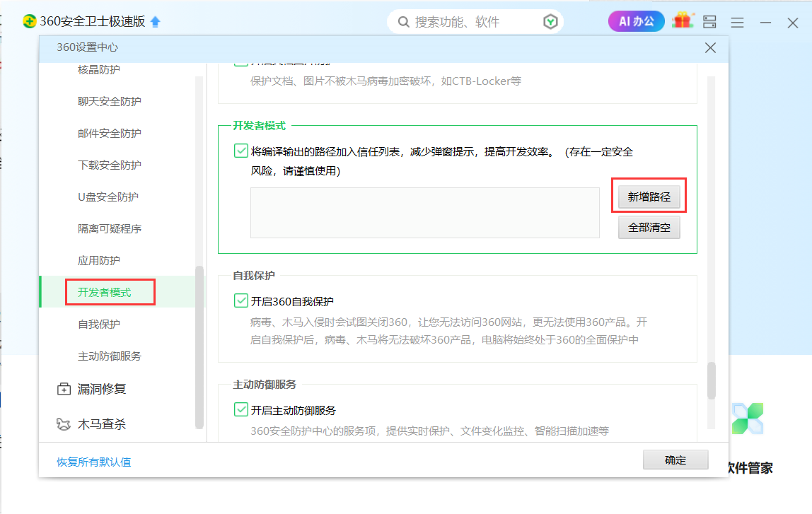Viewport: 812px width, 514px height.
Task: Click the 360设置中心 dialog title text
Action: click(88, 47)
